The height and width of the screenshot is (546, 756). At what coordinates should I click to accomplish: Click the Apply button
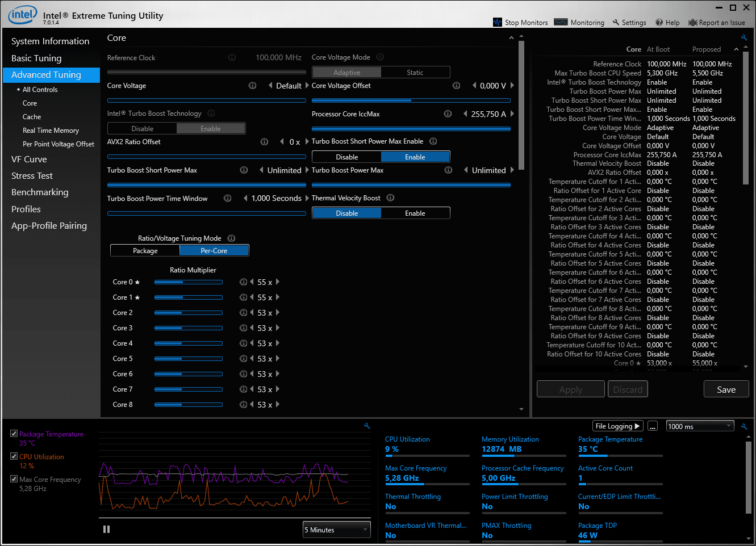click(570, 389)
